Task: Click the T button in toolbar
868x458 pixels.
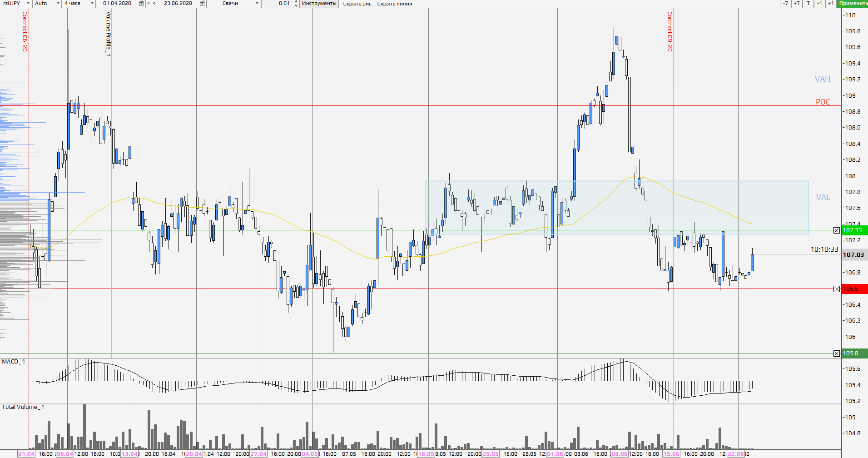Action: tap(808, 4)
